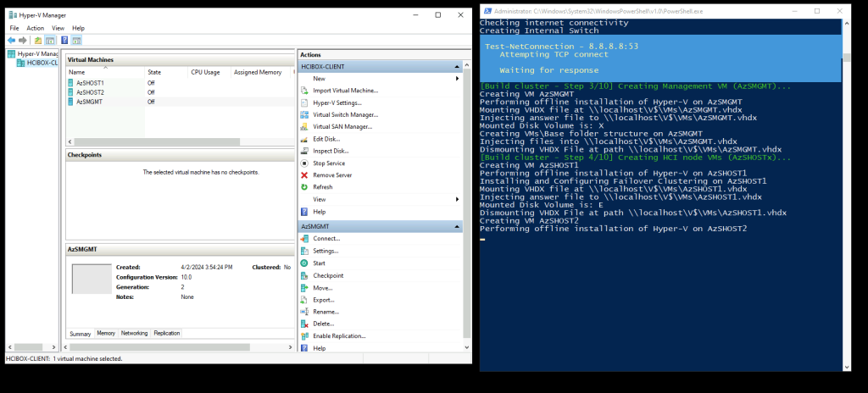Click the Stop Service icon
Viewport: 868px width, 393px height.
pos(304,163)
